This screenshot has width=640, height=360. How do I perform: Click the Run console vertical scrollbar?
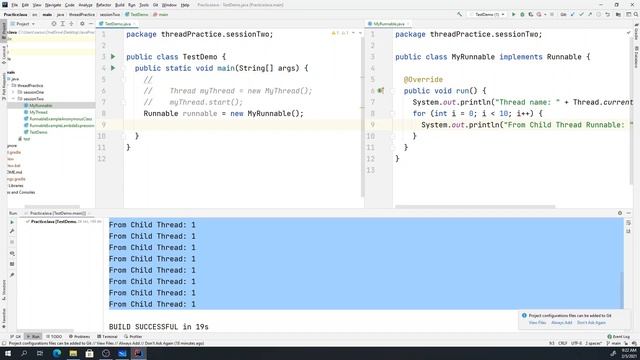622,290
